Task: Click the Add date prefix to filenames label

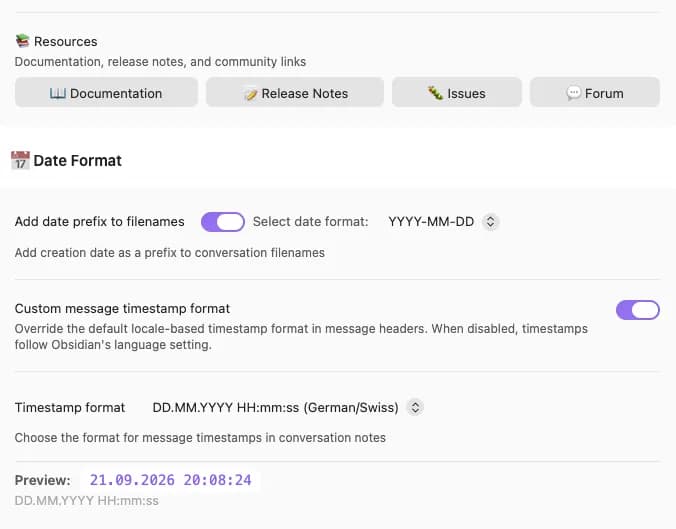Action: pyautogui.click(x=100, y=222)
